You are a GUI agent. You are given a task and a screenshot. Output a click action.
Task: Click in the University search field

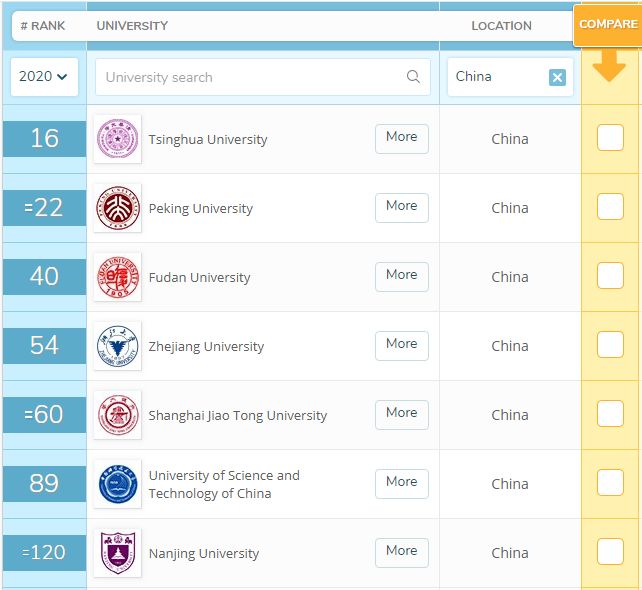pyautogui.click(x=250, y=77)
